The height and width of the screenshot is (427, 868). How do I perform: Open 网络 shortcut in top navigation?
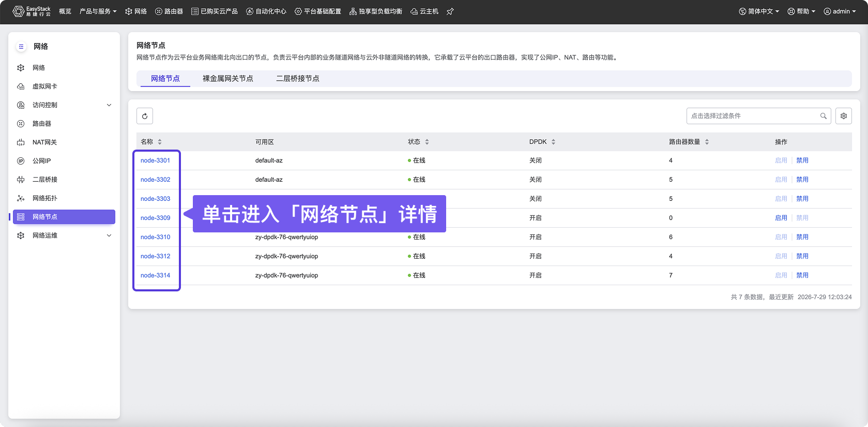point(136,11)
